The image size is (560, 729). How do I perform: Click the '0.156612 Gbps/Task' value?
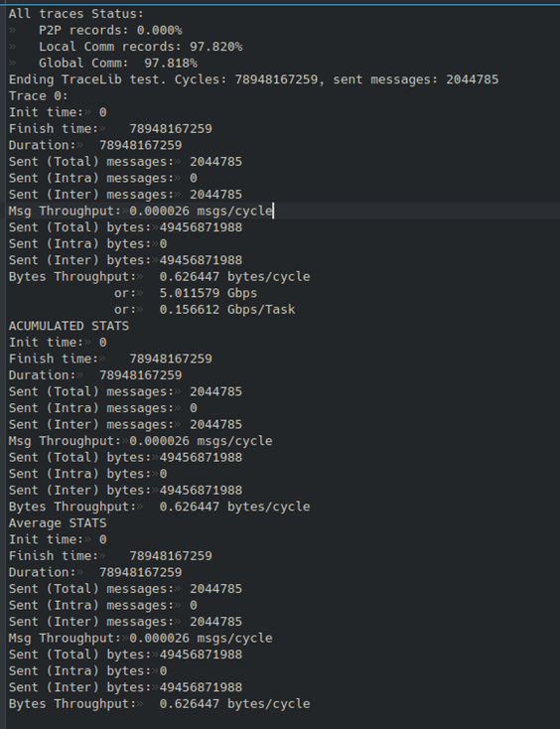[227, 310]
